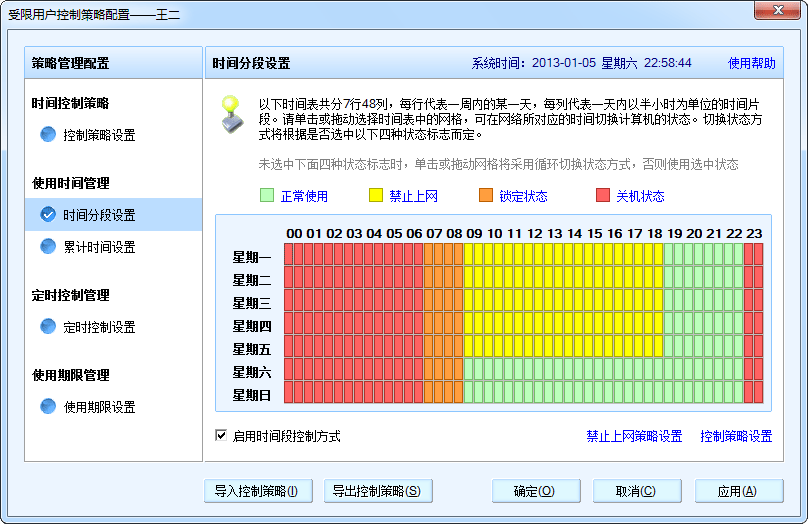Open 定时控制设置 in the sidebar

point(99,327)
